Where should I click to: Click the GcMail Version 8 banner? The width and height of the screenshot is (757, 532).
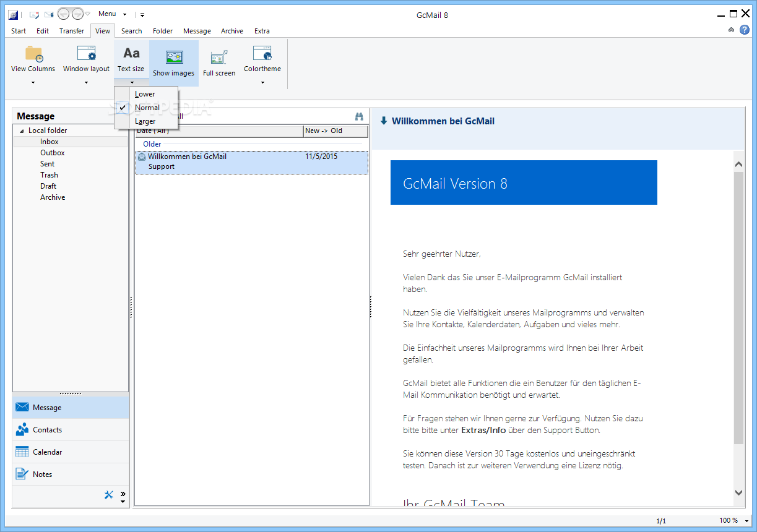point(524,182)
